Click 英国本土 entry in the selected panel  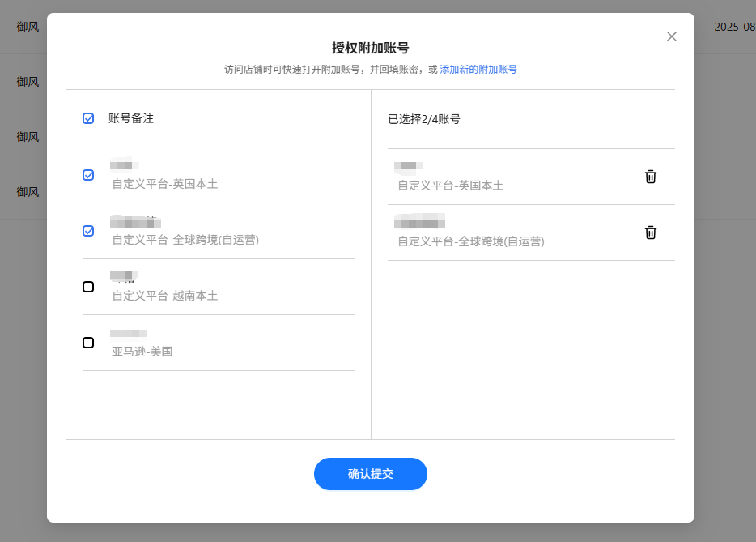[x=450, y=186]
